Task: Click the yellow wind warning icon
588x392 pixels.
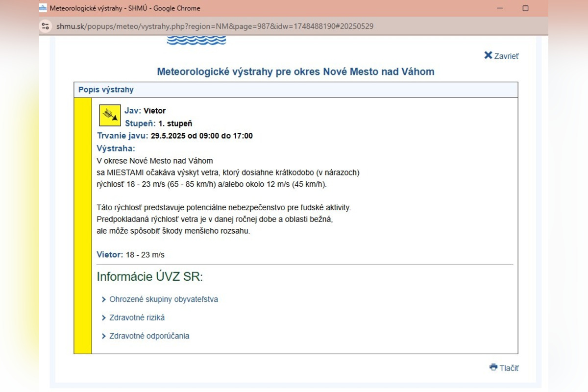Action: pos(110,116)
